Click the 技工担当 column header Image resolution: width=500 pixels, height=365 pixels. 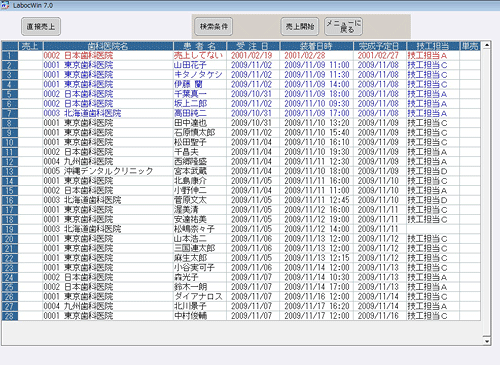pyautogui.click(x=433, y=46)
